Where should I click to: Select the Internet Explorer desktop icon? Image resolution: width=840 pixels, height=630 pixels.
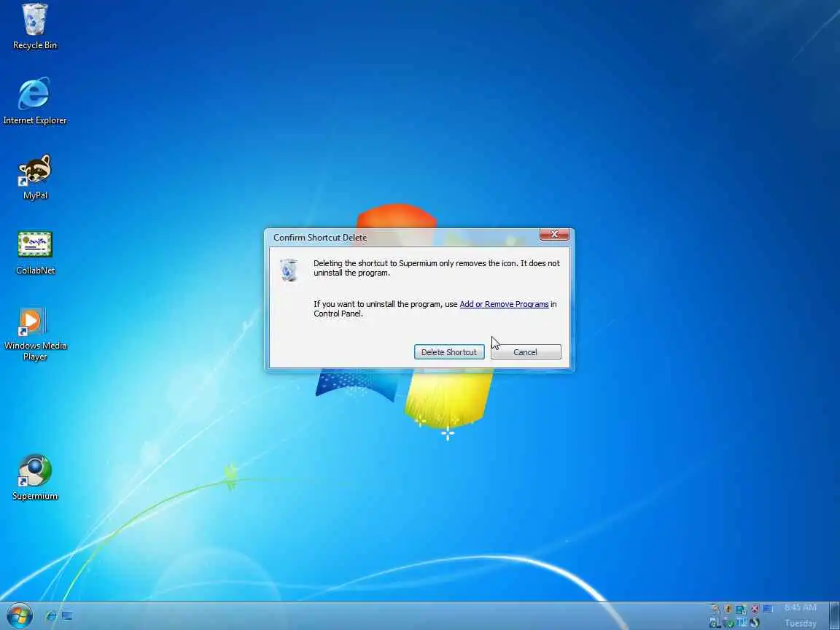35,102
